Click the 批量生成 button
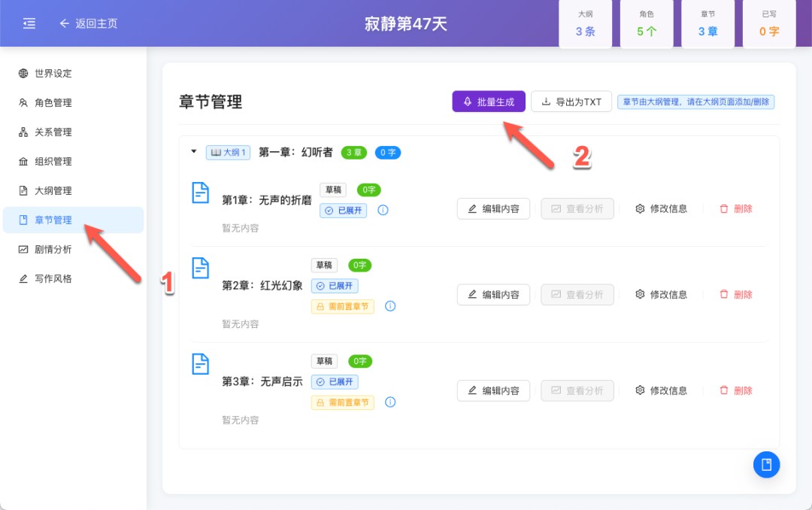The height and width of the screenshot is (510, 812). (x=489, y=101)
